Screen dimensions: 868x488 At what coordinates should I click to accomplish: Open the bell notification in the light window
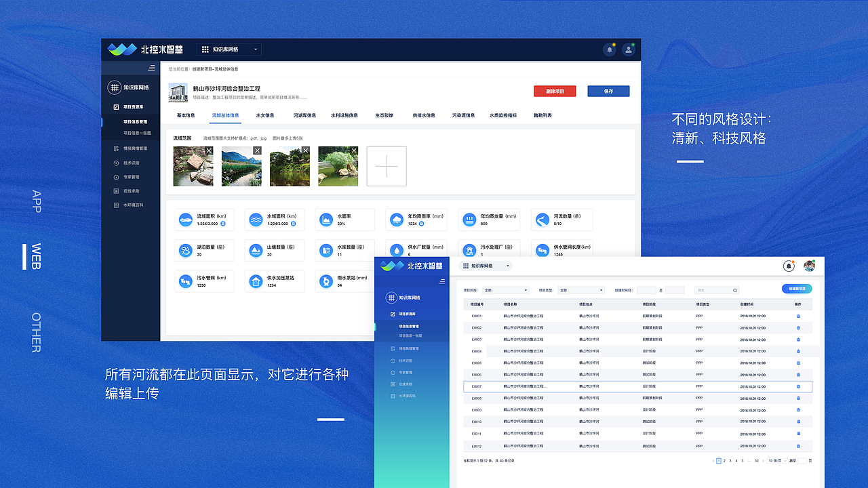point(789,266)
